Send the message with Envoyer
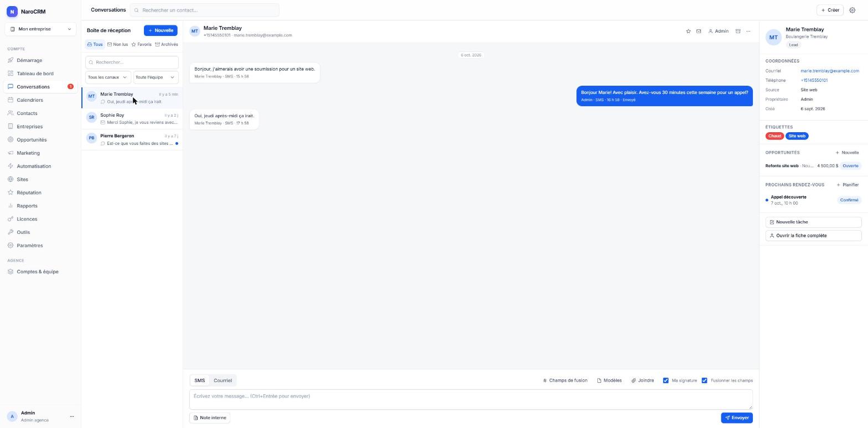868x428 pixels. pos(737,418)
